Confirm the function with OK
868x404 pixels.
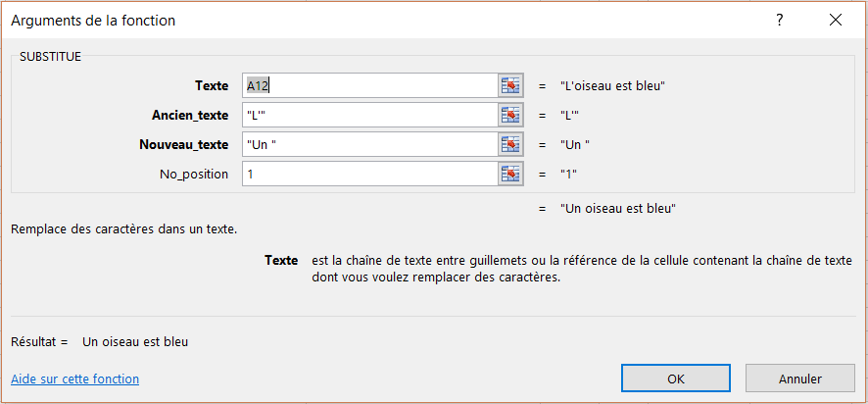point(676,379)
